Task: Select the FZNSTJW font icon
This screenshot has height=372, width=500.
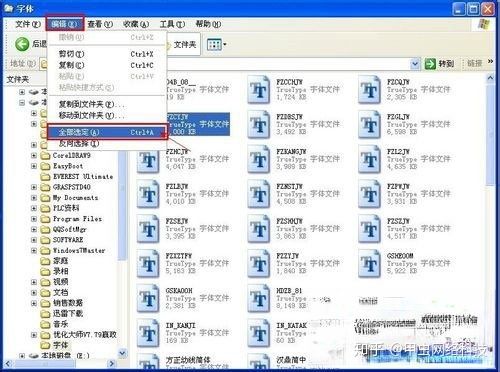Action: click(259, 194)
